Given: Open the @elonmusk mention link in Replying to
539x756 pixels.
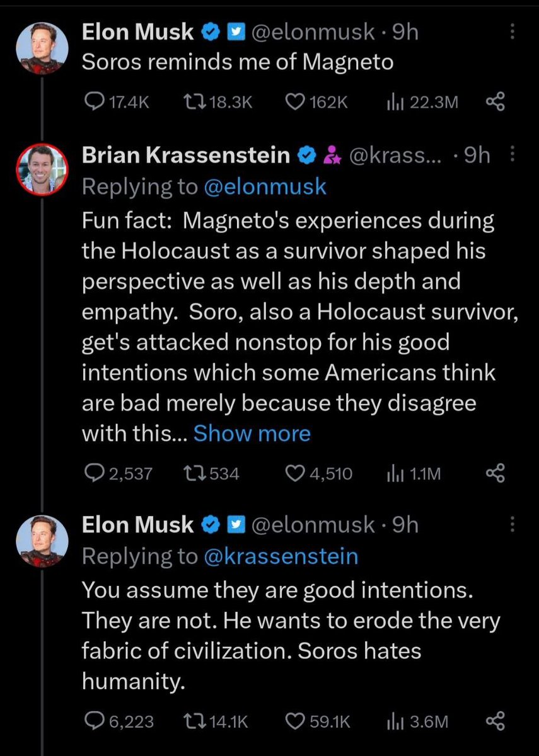Looking at the screenshot, I should 266,186.
